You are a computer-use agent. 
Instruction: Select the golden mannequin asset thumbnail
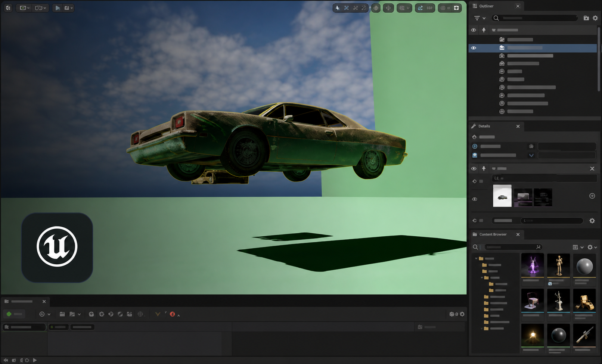559,265
